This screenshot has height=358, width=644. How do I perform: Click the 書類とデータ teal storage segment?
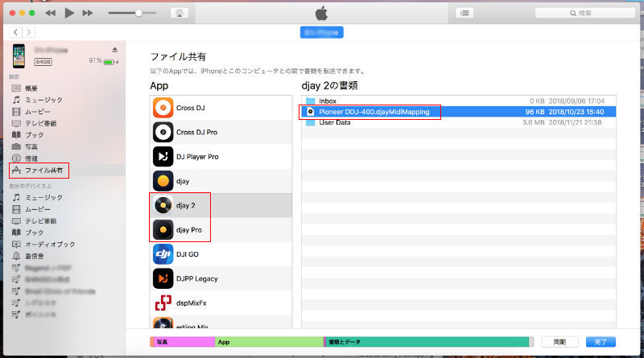click(x=427, y=342)
